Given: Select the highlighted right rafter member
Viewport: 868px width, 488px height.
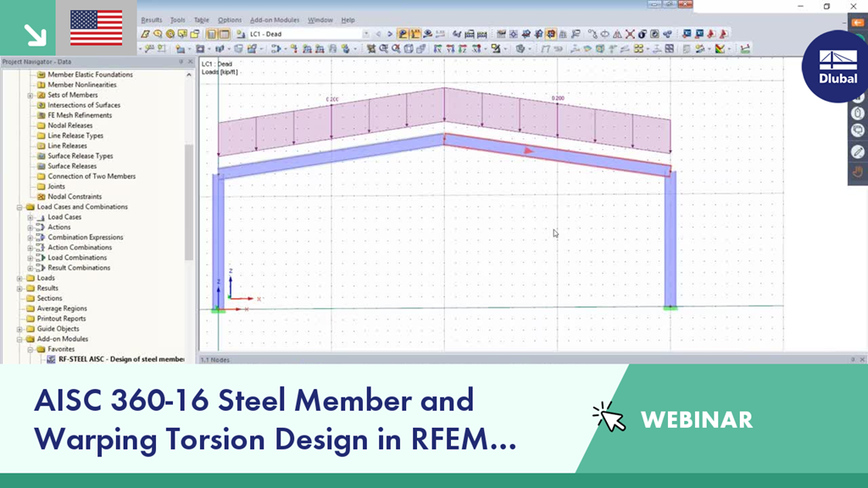Looking at the screenshot, I should [557, 154].
